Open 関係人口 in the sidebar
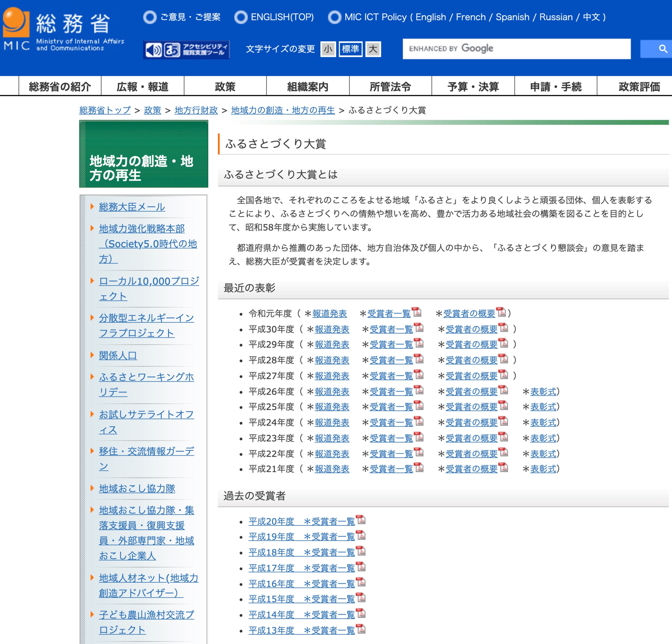This screenshot has height=644, width=672. coord(118,355)
